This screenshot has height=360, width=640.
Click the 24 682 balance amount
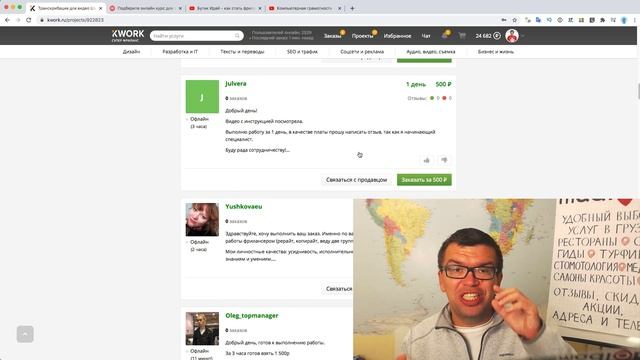487,36
